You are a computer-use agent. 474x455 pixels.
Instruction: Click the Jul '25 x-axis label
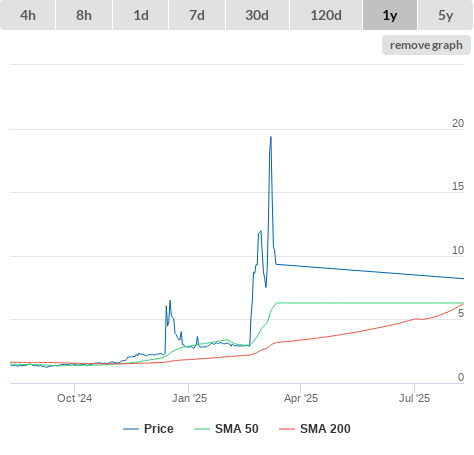[414, 398]
